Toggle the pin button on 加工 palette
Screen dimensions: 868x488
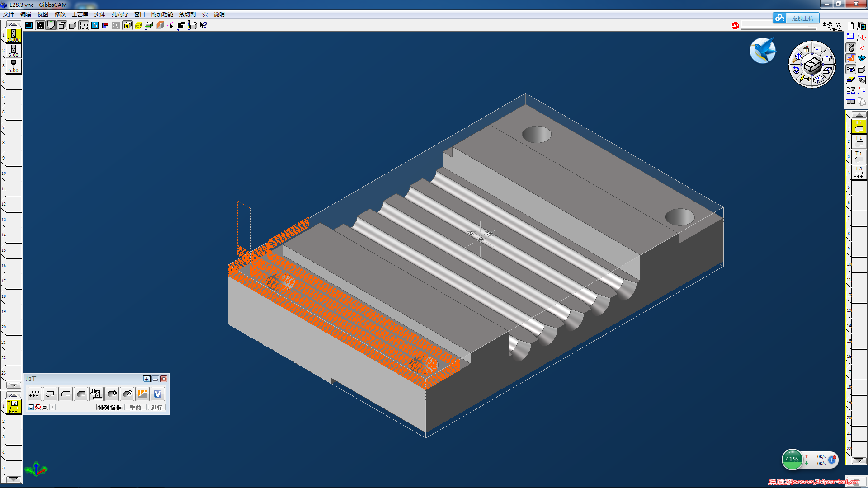click(x=146, y=379)
